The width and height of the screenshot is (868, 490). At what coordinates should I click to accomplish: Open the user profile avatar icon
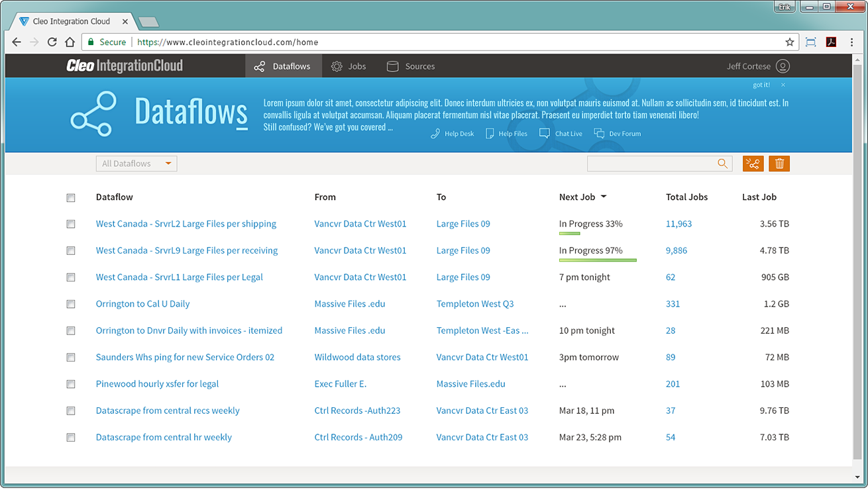click(x=783, y=66)
